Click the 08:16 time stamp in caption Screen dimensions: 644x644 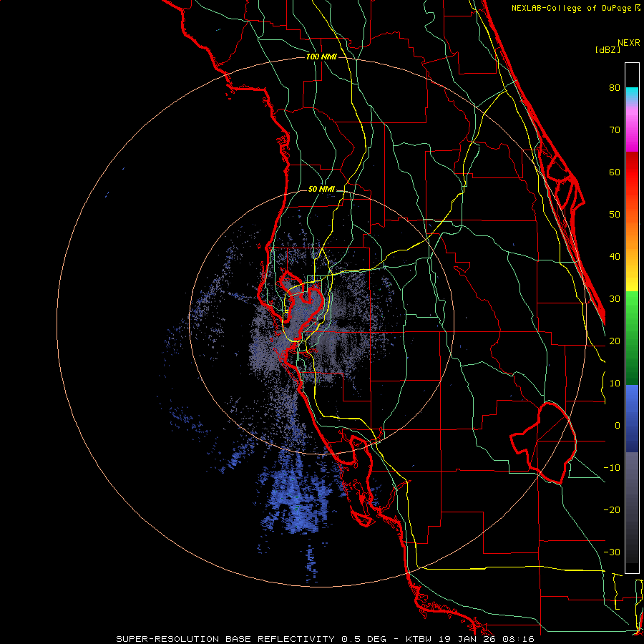click(517, 639)
